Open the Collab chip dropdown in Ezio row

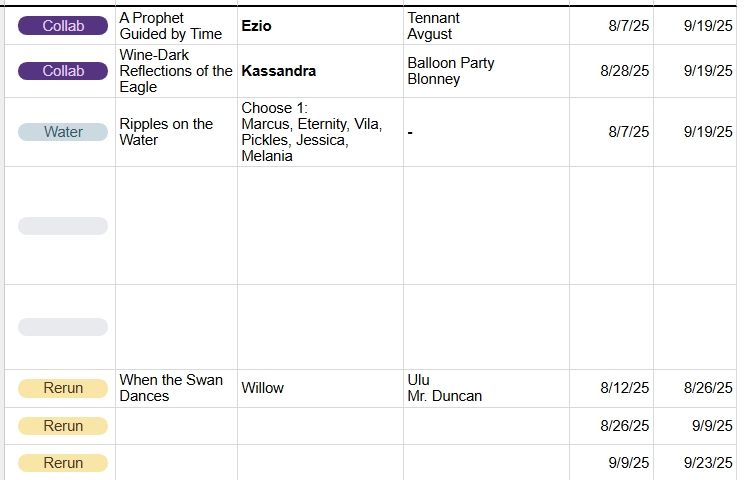pyautogui.click(x=62, y=26)
